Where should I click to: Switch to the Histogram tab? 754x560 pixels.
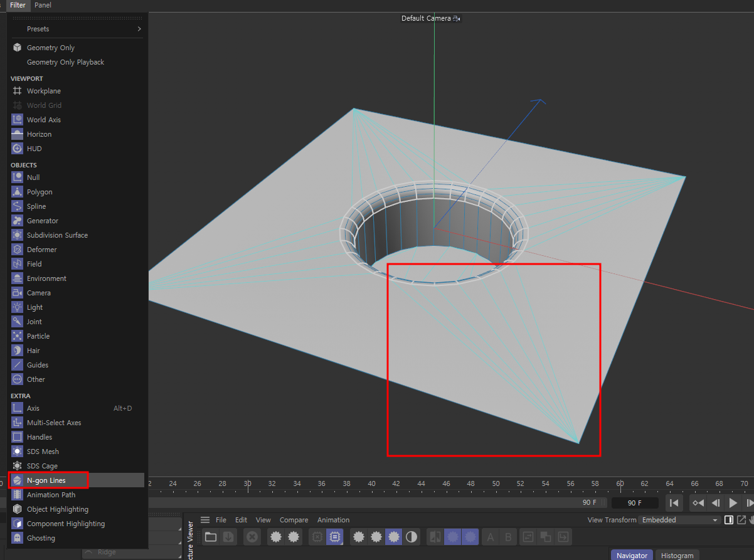[677, 556]
